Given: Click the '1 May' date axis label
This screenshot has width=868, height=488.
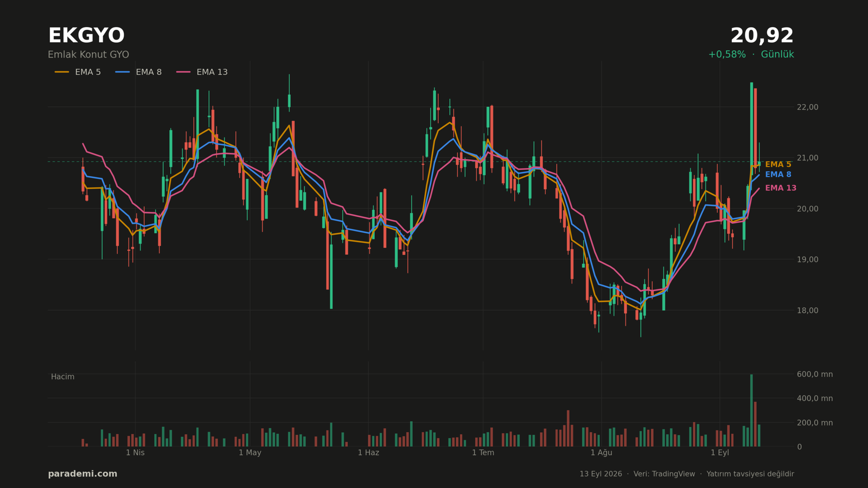Looking at the screenshot, I should coord(250,453).
